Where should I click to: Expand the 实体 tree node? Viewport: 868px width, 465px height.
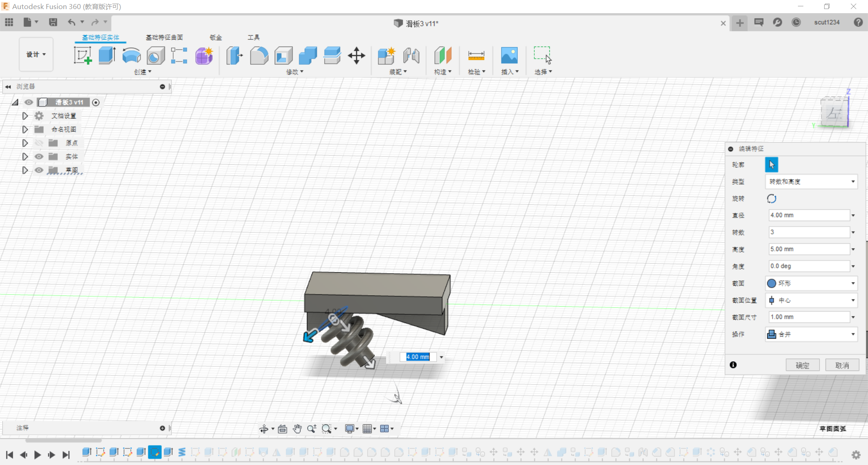point(25,157)
